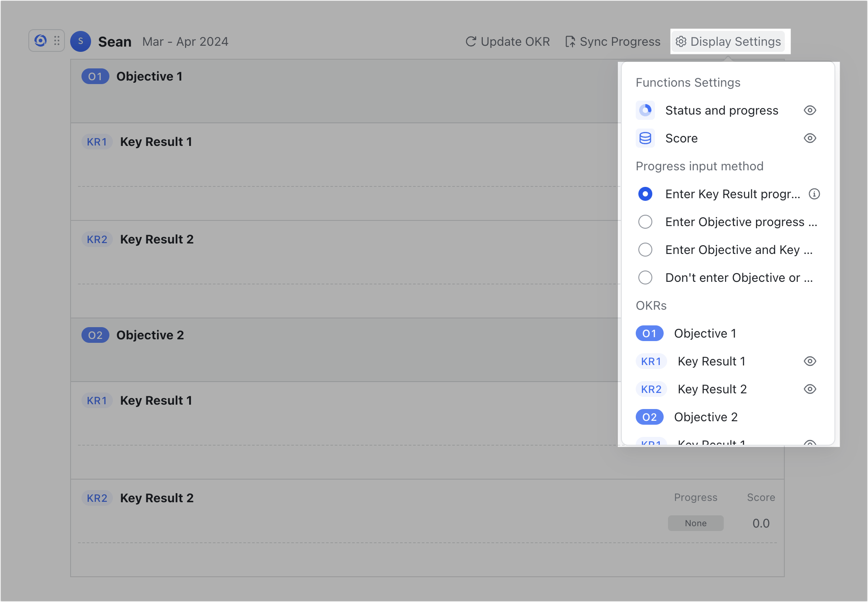Open Sean's avatar icon

pos(80,41)
